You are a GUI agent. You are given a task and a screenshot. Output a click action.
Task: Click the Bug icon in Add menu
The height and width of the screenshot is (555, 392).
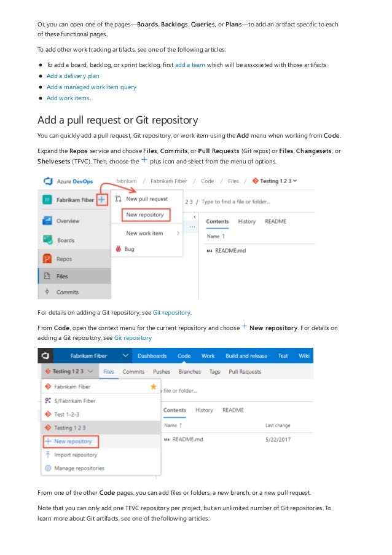118,249
